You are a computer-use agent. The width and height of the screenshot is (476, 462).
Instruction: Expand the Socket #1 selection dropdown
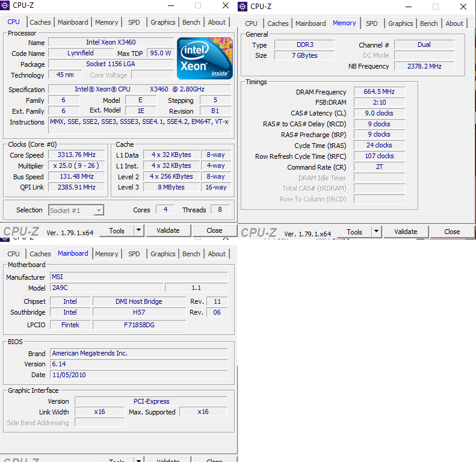click(99, 210)
